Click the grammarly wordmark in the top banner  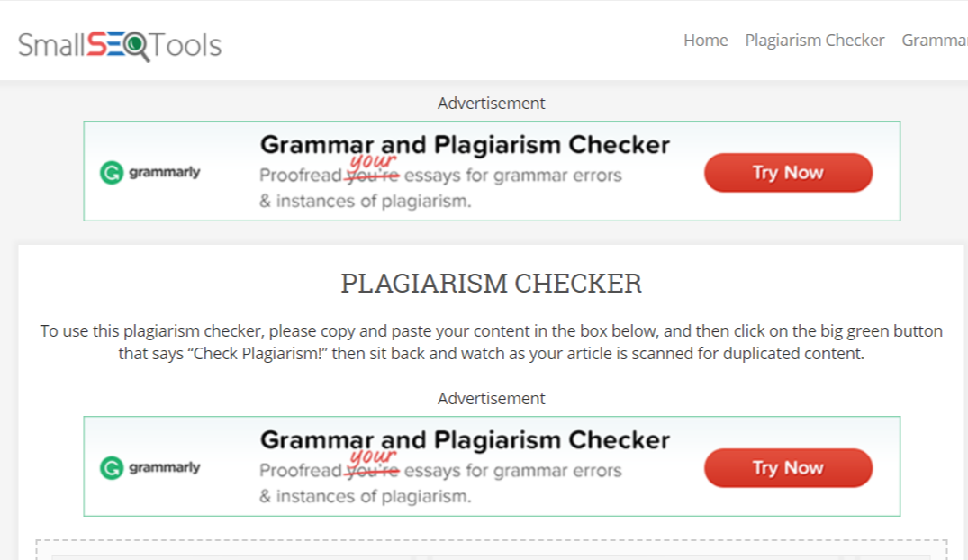(162, 173)
